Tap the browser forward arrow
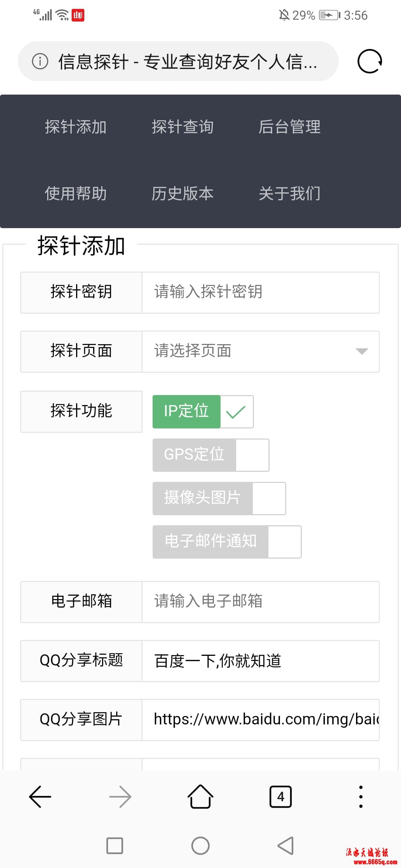 pos(120,796)
